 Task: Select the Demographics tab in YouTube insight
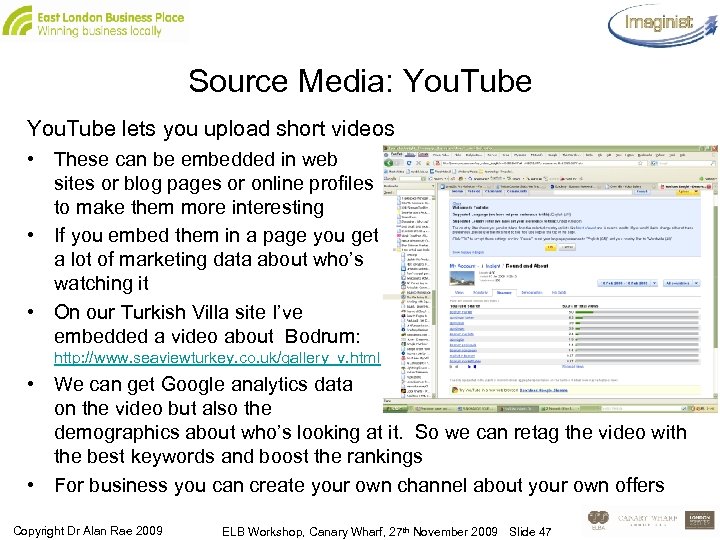click(532, 292)
